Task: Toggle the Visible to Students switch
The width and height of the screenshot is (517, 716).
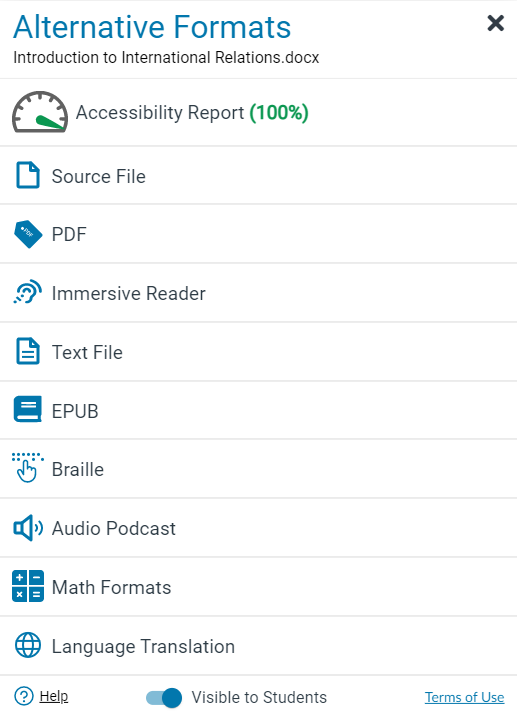Action: (164, 698)
